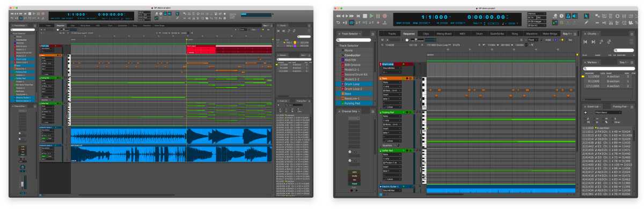Open the Chunks panel menu icon, right window
The image size is (644, 209).
point(632,34)
